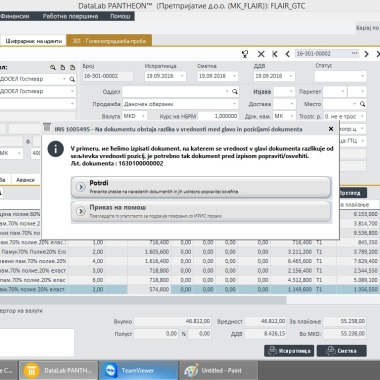
Task: Click the document number 16-301-00002 navigator field
Action: pos(322,53)
